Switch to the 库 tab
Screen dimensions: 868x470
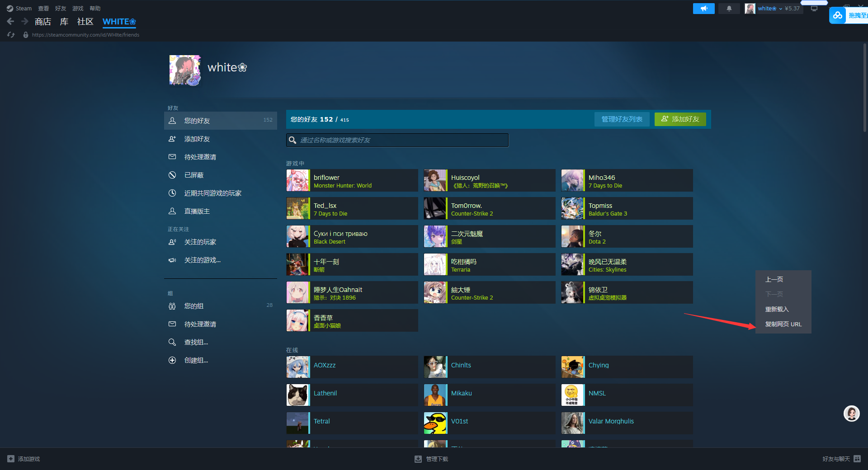(64, 22)
